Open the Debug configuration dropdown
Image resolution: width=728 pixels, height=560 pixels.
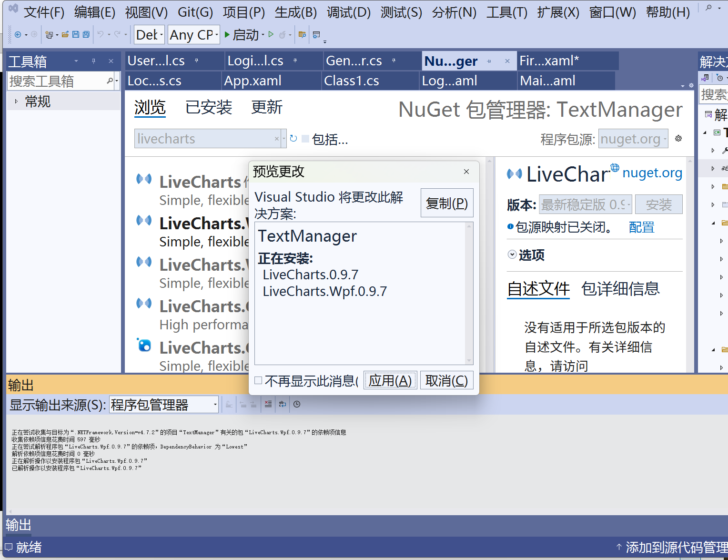(150, 34)
